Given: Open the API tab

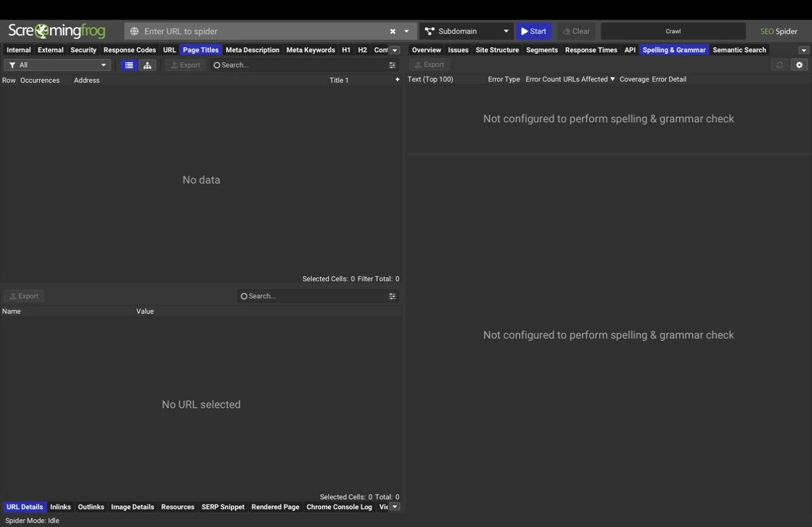Looking at the screenshot, I should pos(630,50).
